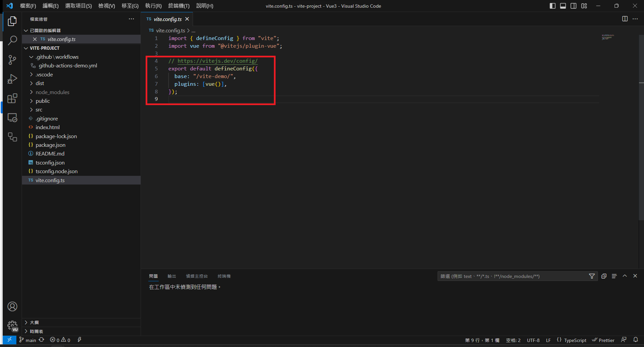Close the vite.config.ts entry in open editors
644x347 pixels.
pos(35,39)
